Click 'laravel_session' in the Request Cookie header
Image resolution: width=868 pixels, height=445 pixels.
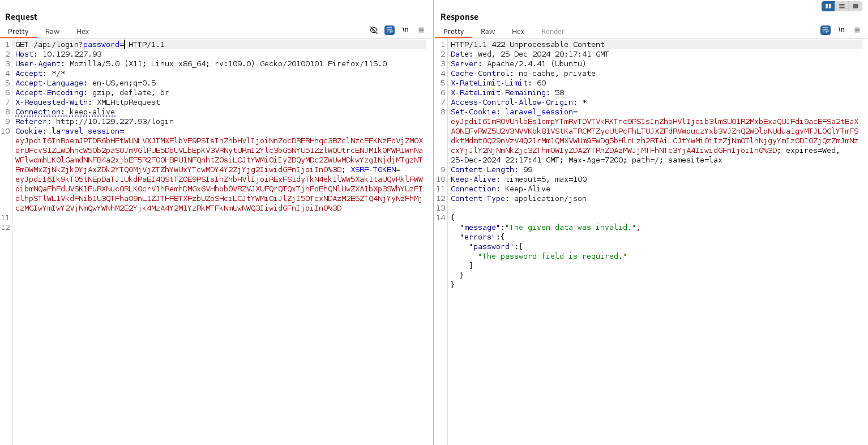point(85,131)
